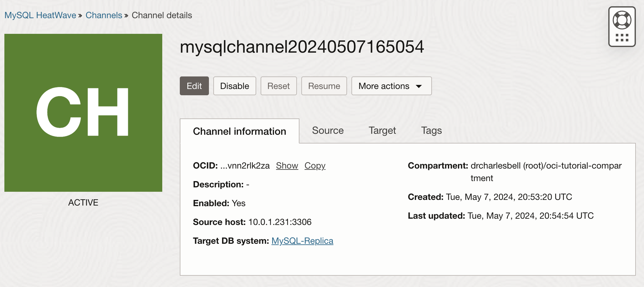Select the Channel information tab

coord(239,131)
